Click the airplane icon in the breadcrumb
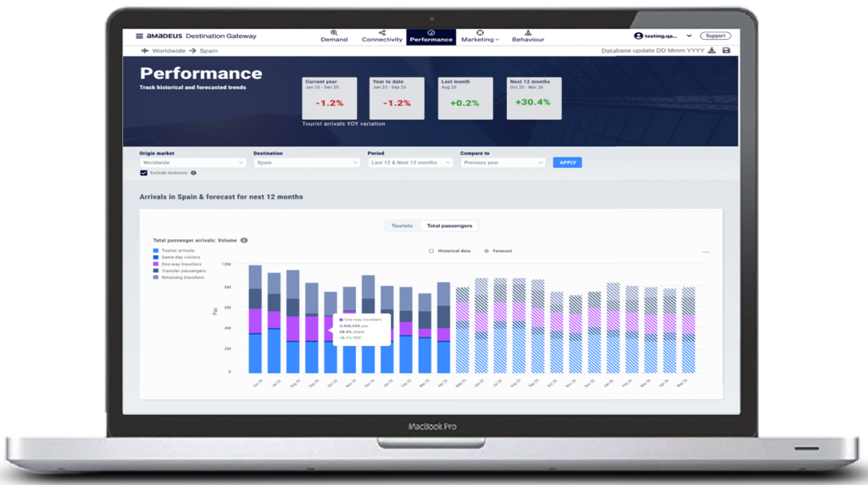 tap(144, 51)
